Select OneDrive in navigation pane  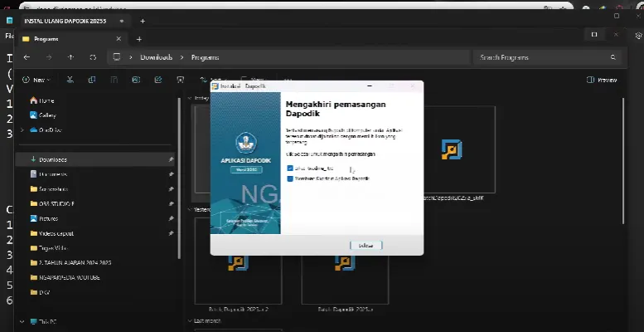[46, 130]
